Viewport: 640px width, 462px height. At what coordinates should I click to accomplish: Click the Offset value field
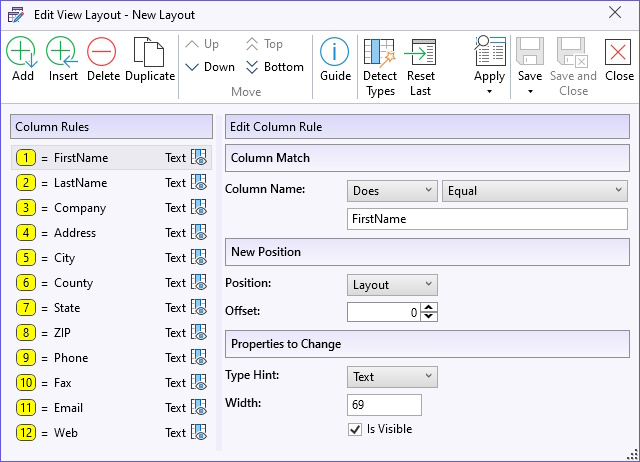point(383,312)
